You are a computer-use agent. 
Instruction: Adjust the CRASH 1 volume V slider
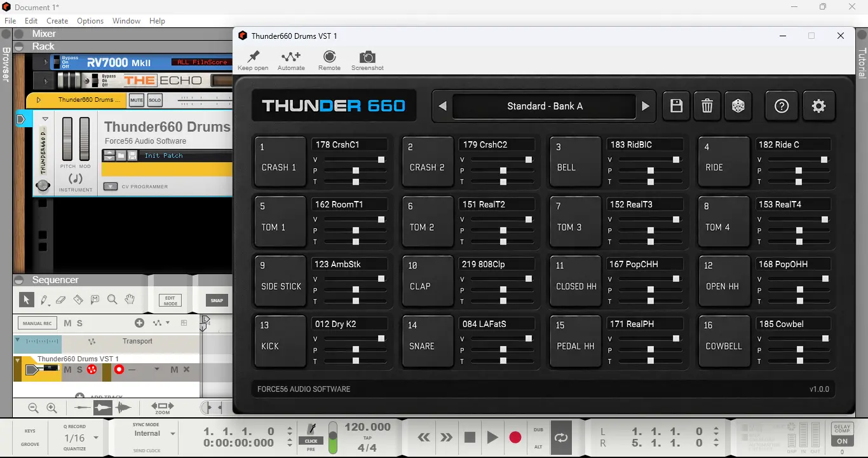[x=355, y=160]
